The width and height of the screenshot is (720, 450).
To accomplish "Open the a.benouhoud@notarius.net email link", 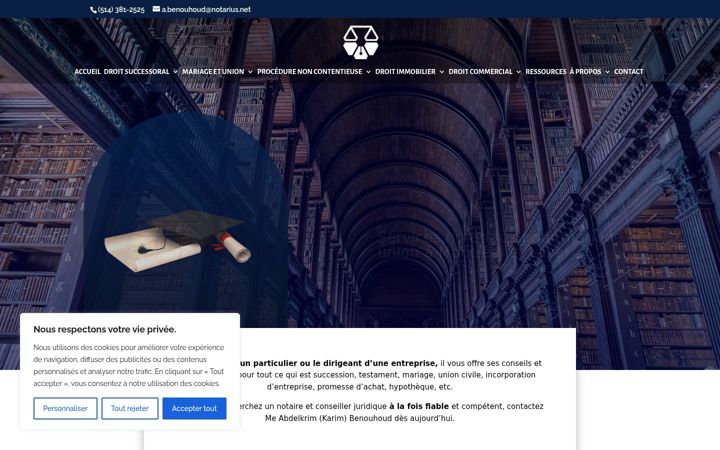I will [x=206, y=9].
